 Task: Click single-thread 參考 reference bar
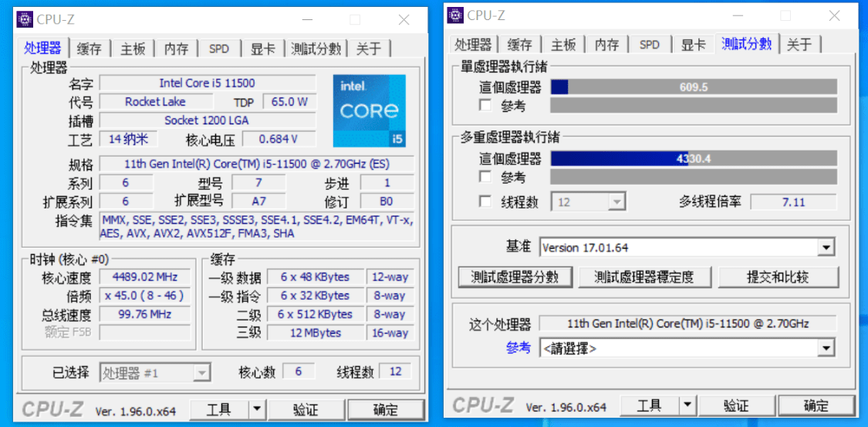pyautogui.click(x=694, y=105)
